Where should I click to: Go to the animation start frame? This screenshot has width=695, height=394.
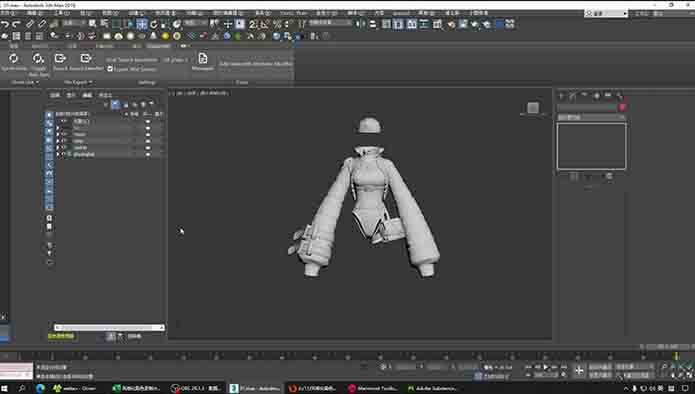coord(528,367)
